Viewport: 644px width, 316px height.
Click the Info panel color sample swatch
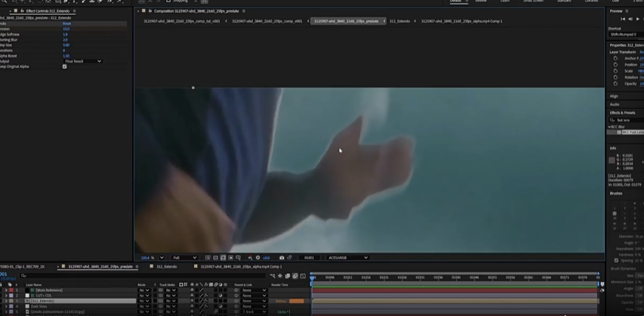[612, 160]
